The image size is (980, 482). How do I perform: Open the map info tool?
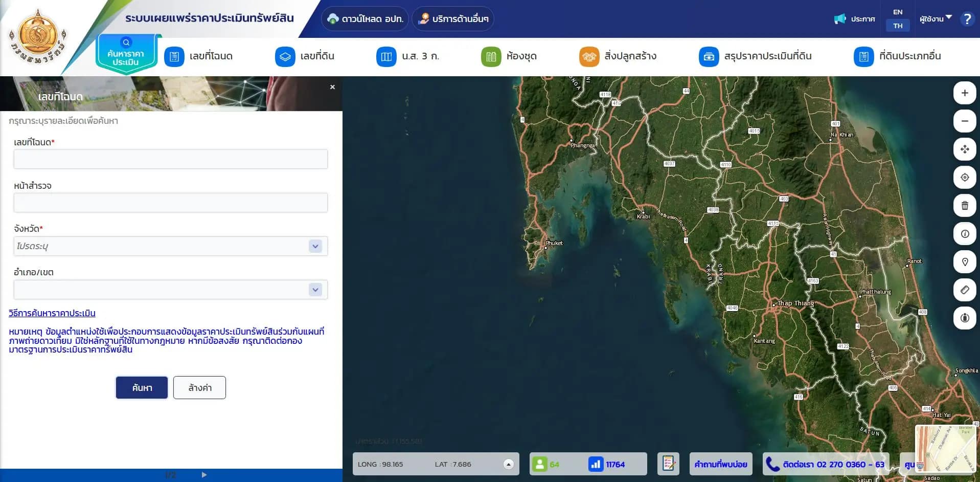pyautogui.click(x=965, y=234)
